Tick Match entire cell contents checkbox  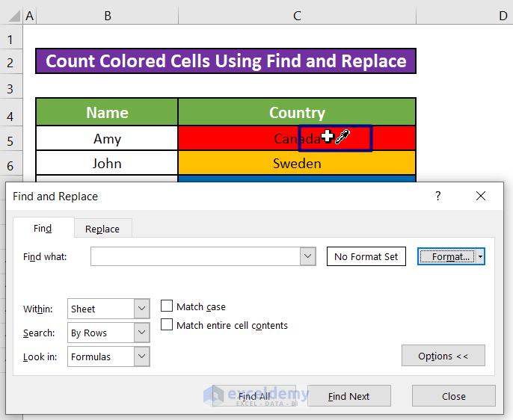(x=168, y=325)
